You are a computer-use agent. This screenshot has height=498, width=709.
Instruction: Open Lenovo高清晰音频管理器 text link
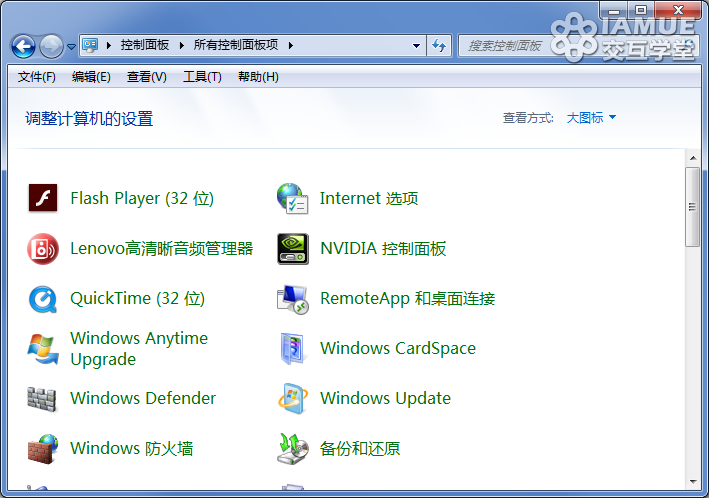(x=161, y=248)
